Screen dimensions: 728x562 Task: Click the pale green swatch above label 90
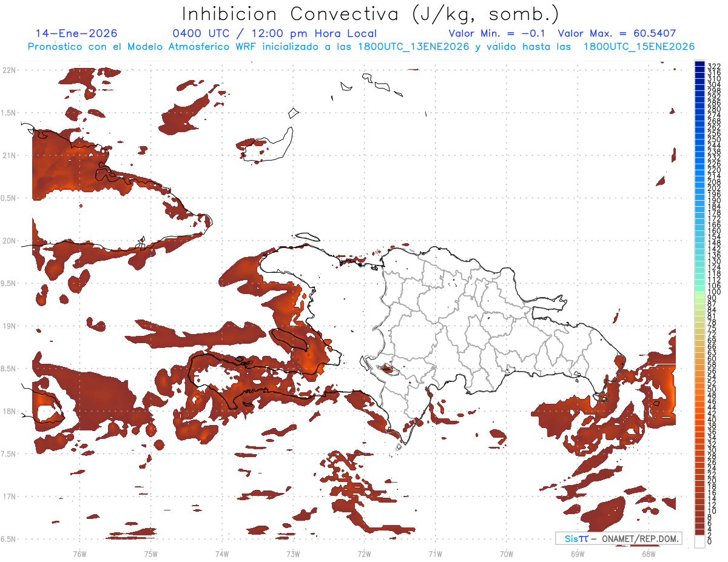pos(699,295)
